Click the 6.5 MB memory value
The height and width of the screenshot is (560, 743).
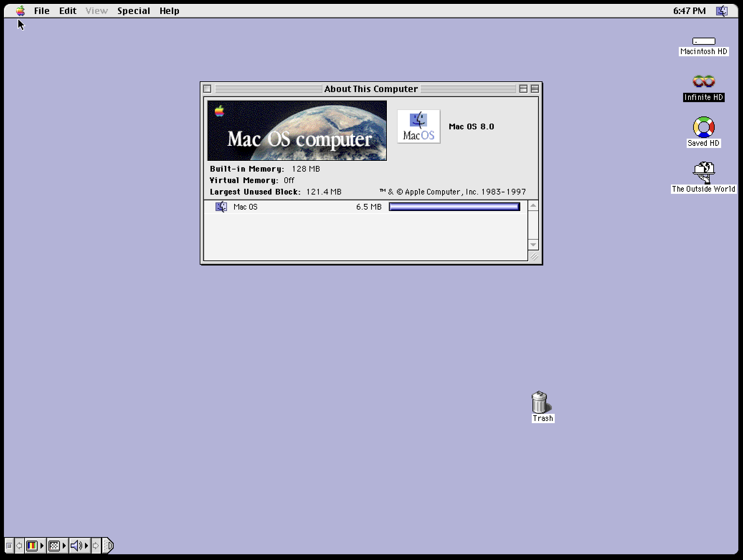[x=369, y=207]
